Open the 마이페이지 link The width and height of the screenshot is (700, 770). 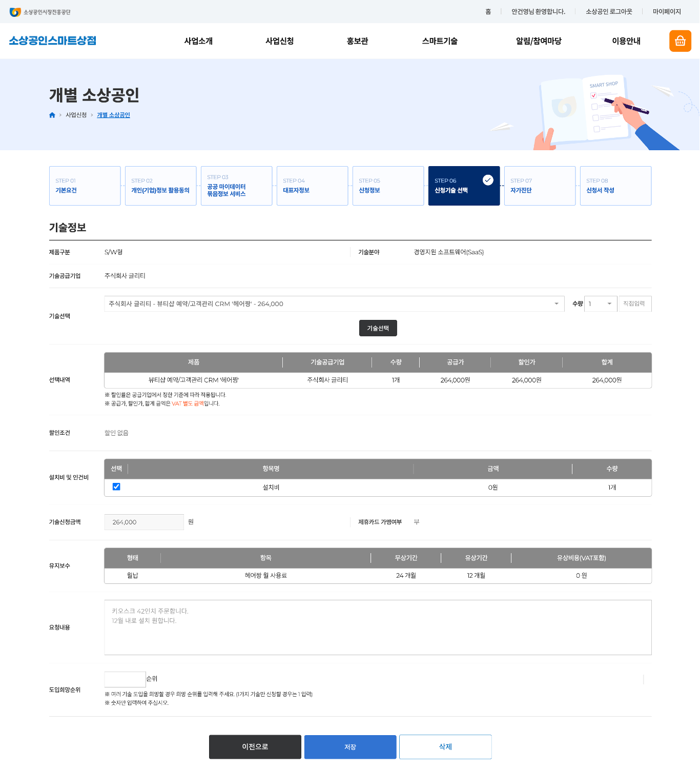666,12
